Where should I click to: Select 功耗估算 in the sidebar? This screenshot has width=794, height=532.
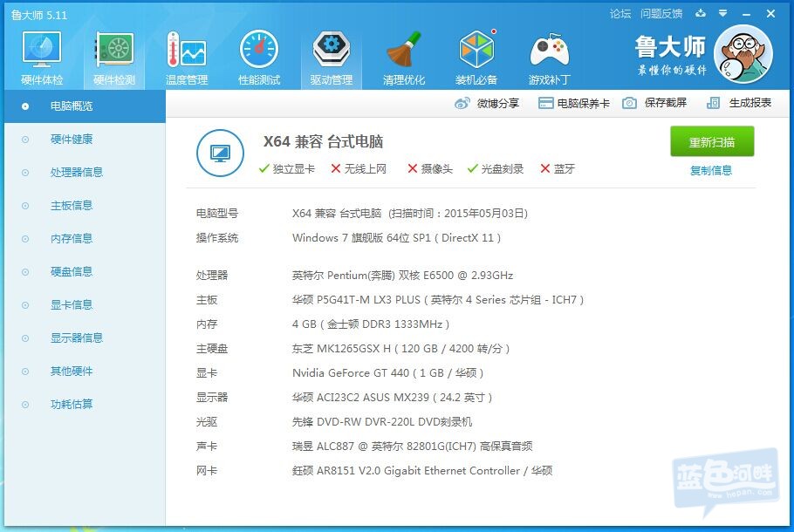85,404
